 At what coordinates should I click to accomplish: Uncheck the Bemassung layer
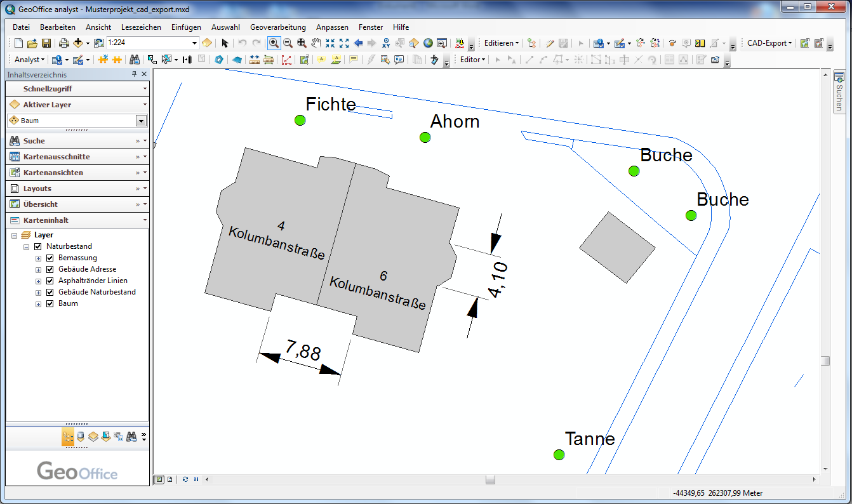pyautogui.click(x=49, y=258)
